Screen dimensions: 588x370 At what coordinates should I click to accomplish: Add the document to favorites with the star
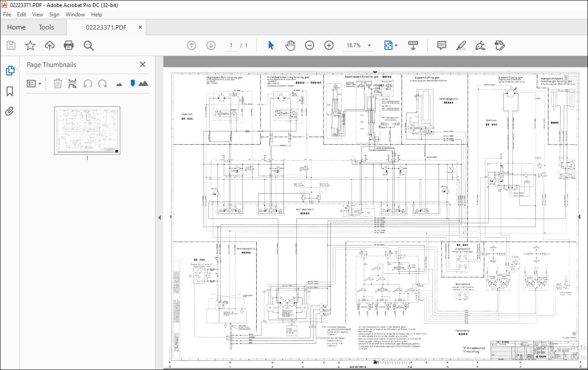pyautogui.click(x=30, y=45)
